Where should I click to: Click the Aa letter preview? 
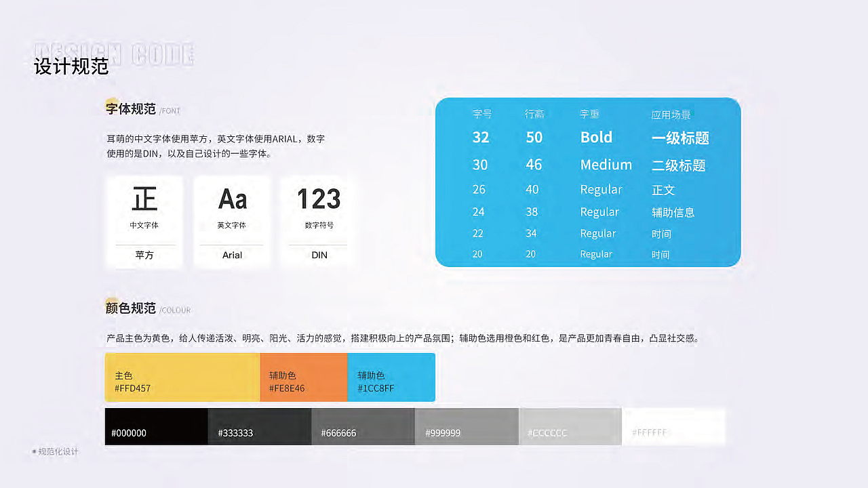[232, 199]
